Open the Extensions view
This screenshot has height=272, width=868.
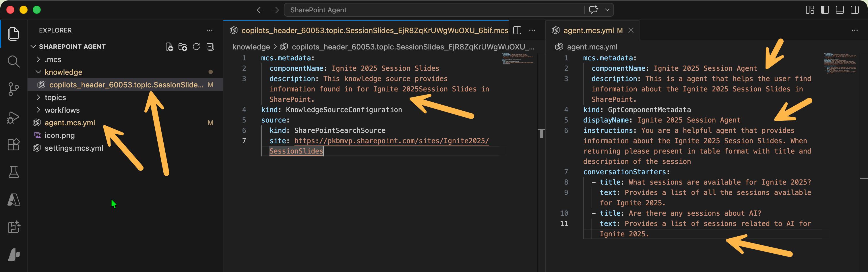click(x=13, y=144)
